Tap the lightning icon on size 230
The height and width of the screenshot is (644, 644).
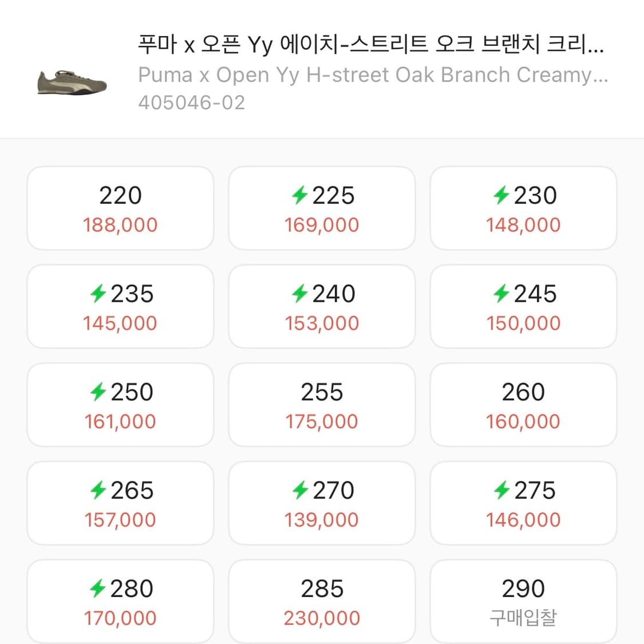[501, 195]
